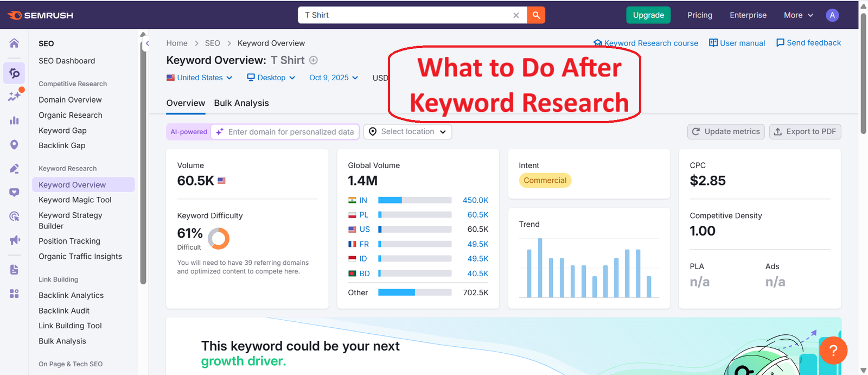The width and height of the screenshot is (868, 375).
Task: Open Backlink Gap in sidebar
Action: (62, 145)
